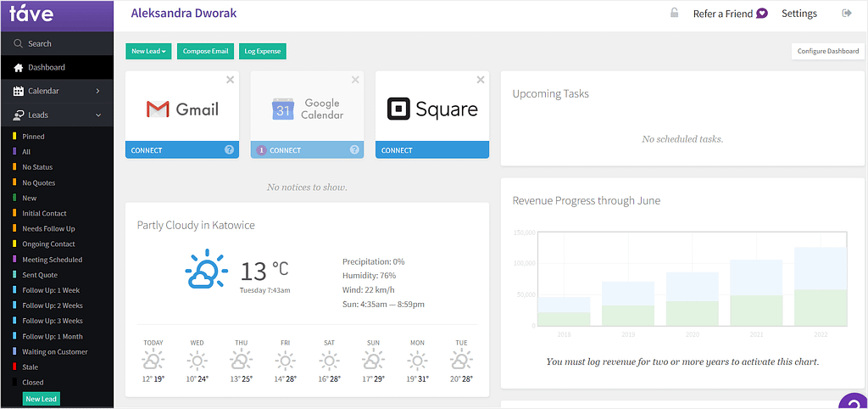Connect Google Calendar

(307, 149)
